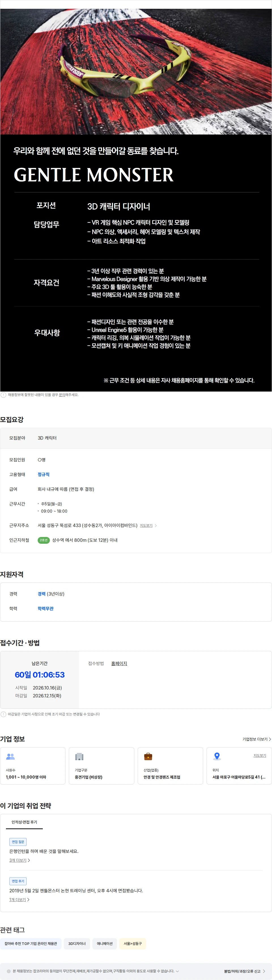Click the chevron after 불법/허위/과장/오류 신고
This screenshot has width=272, height=980.
click(264, 971)
